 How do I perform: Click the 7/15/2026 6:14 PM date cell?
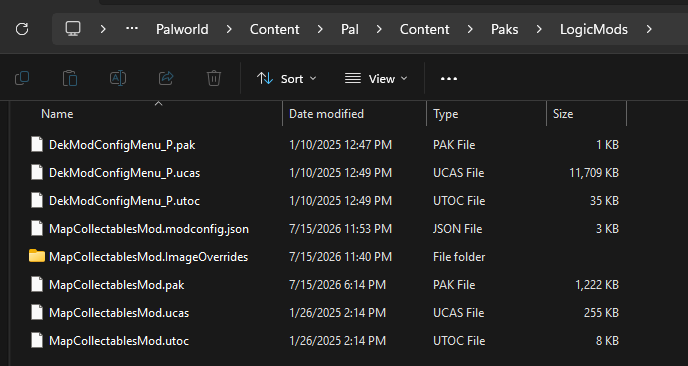pyautogui.click(x=337, y=285)
